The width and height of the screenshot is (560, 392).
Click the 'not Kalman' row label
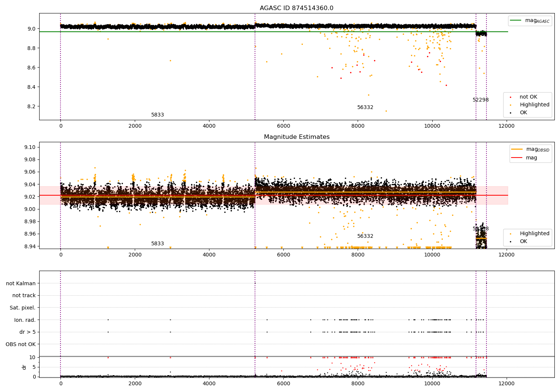[21, 283]
